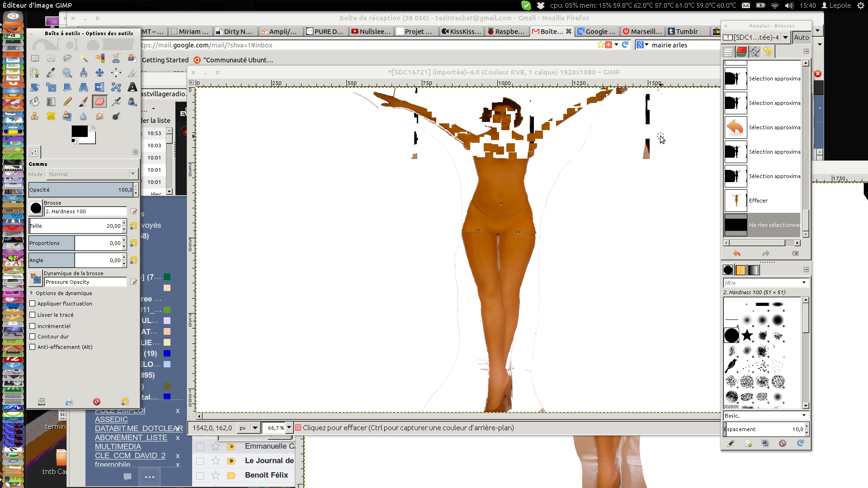Check the Contour dur option

pos(33,337)
